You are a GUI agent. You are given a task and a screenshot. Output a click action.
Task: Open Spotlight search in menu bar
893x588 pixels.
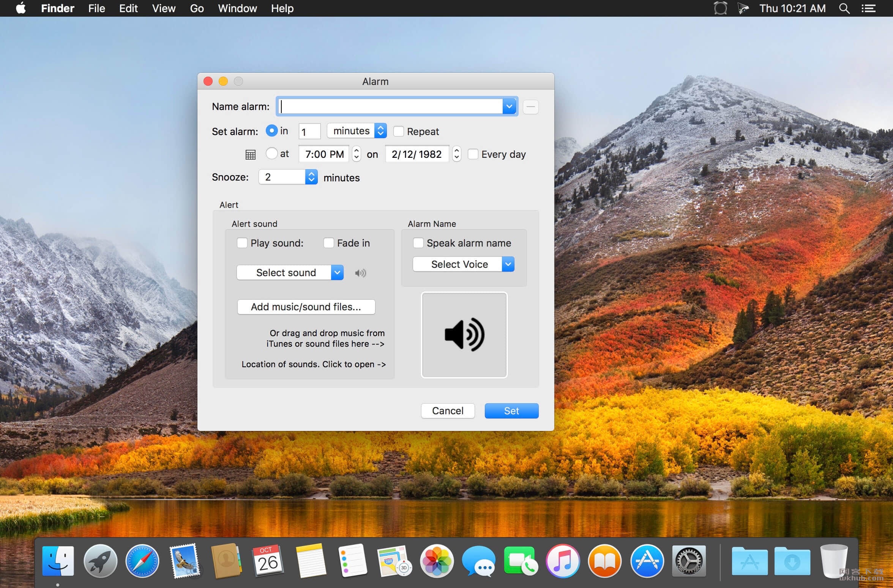844,8
